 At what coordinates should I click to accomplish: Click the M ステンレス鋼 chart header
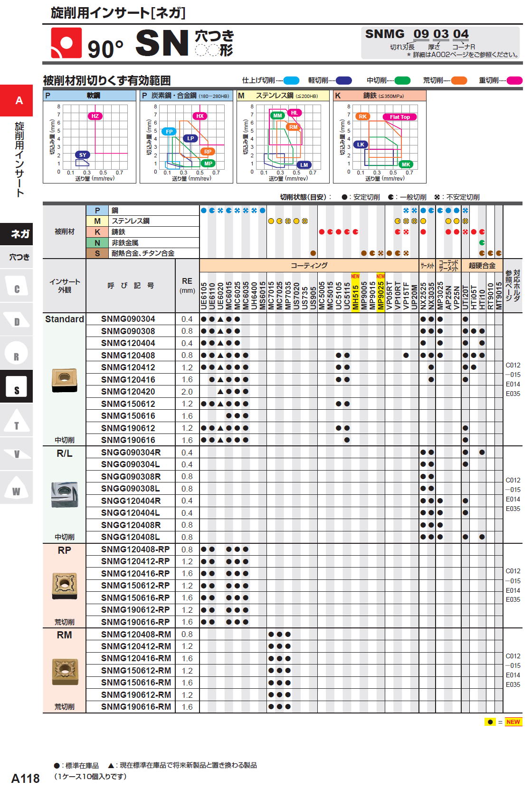[x=283, y=96]
